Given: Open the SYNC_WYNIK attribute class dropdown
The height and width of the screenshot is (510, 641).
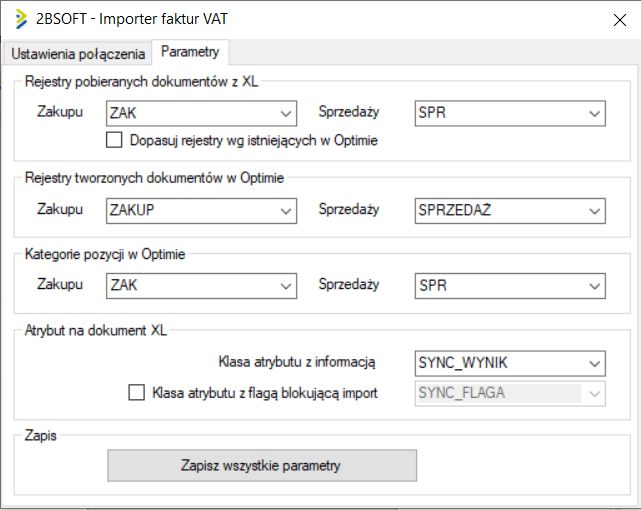Looking at the screenshot, I should (510, 363).
